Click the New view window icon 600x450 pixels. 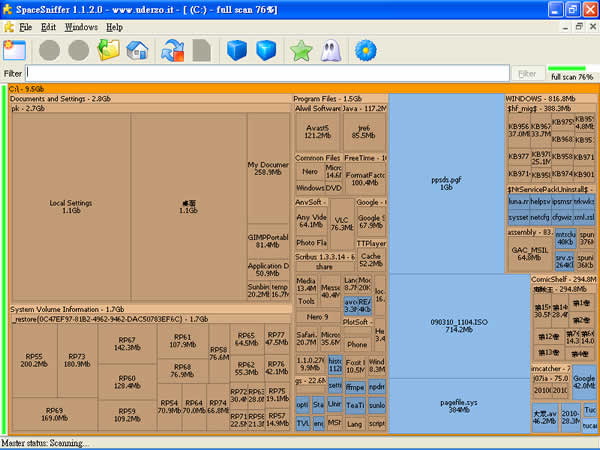(x=14, y=49)
